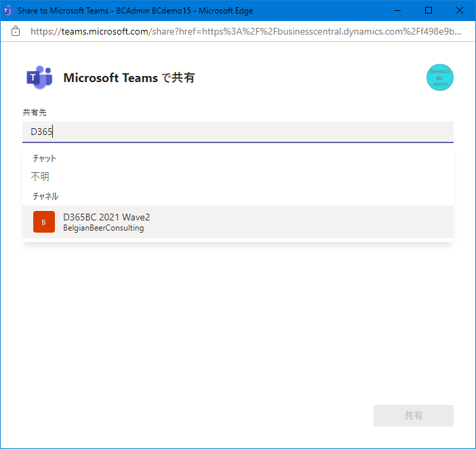This screenshot has height=449, width=476.
Task: Click the Microsoft Teams logo icon
Action: tap(39, 77)
